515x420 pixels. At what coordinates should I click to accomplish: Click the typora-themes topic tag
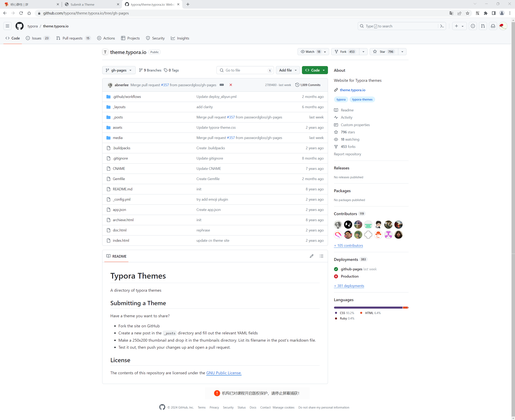[x=362, y=100]
